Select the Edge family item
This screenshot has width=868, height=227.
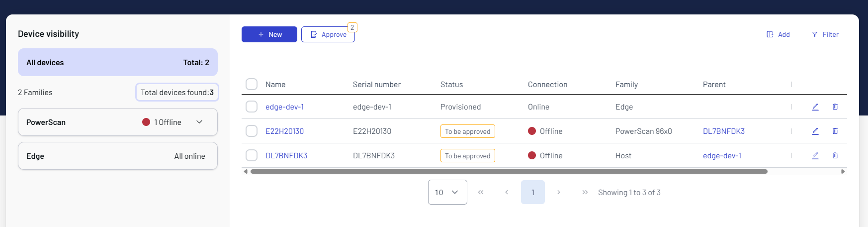click(118, 156)
